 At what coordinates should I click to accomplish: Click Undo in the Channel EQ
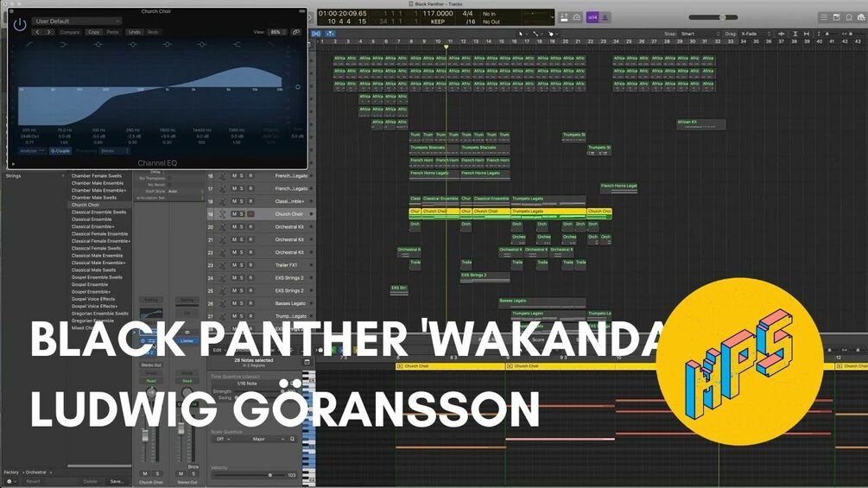point(134,32)
